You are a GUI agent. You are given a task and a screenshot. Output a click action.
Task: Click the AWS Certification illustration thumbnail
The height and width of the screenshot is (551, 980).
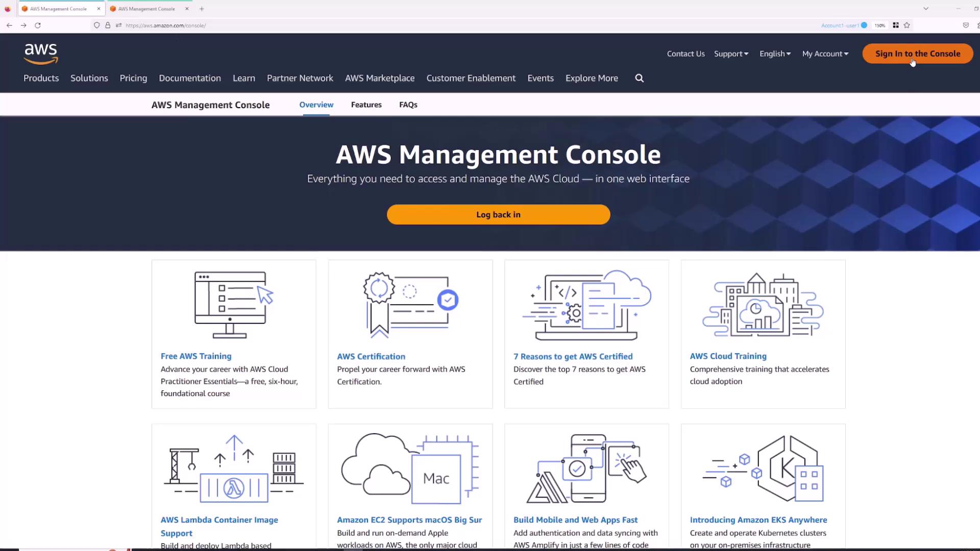[x=410, y=305]
